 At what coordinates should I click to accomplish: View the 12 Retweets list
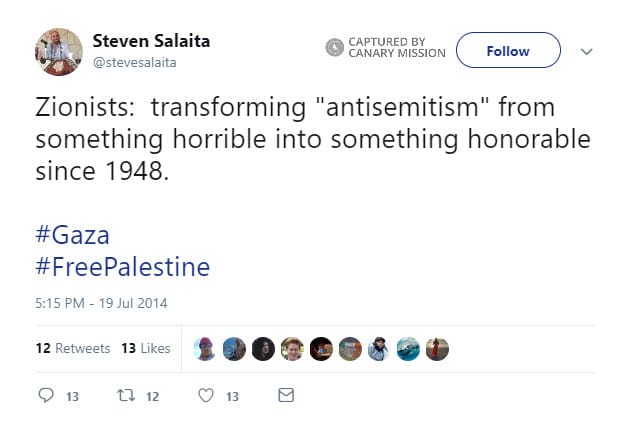(72, 348)
